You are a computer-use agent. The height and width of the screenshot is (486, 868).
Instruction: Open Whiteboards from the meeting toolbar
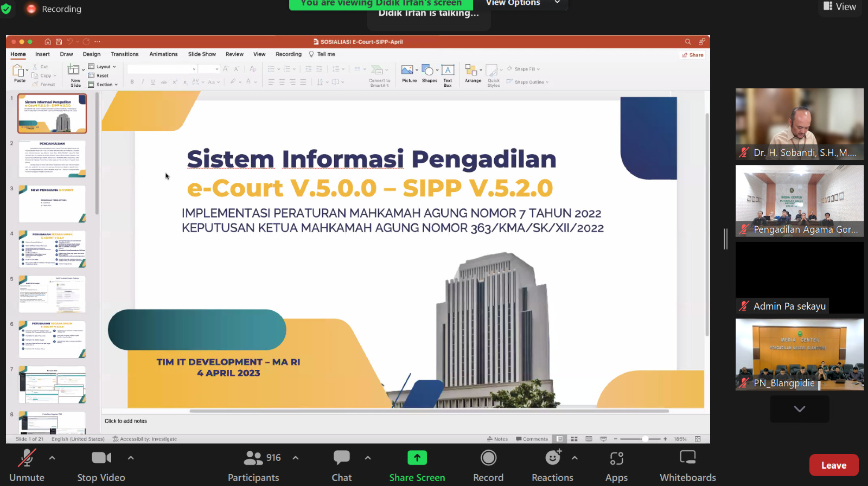click(687, 458)
